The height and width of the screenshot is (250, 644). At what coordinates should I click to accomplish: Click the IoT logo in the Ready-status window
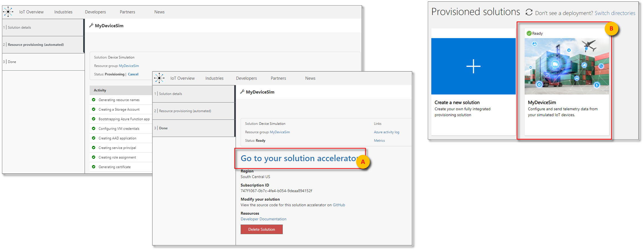click(x=159, y=78)
